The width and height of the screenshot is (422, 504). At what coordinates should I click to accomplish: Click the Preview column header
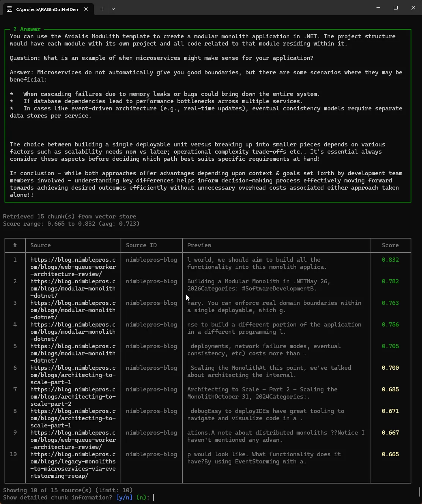[x=199, y=245]
